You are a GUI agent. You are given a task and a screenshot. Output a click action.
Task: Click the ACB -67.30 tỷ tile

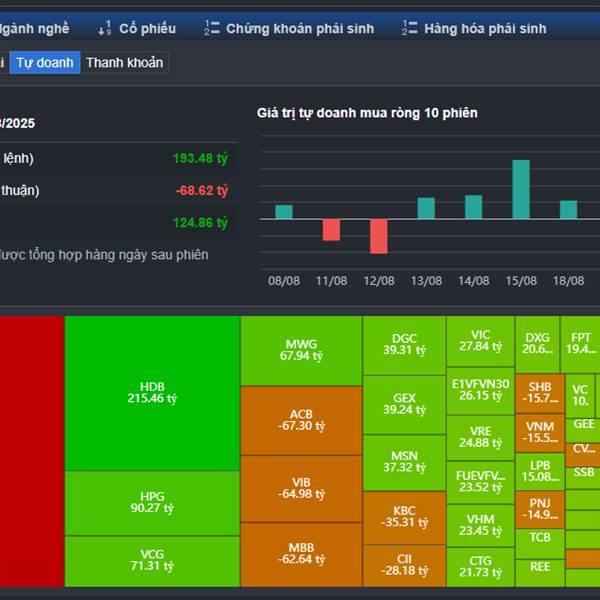coord(302,421)
